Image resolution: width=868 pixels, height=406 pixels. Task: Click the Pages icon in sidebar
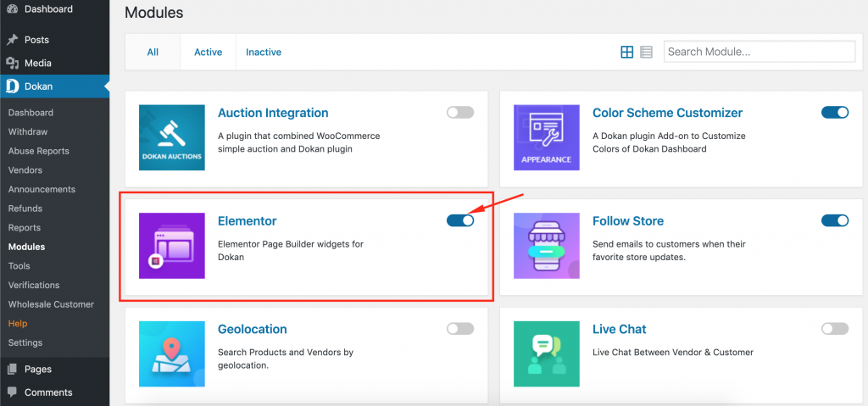click(x=12, y=369)
